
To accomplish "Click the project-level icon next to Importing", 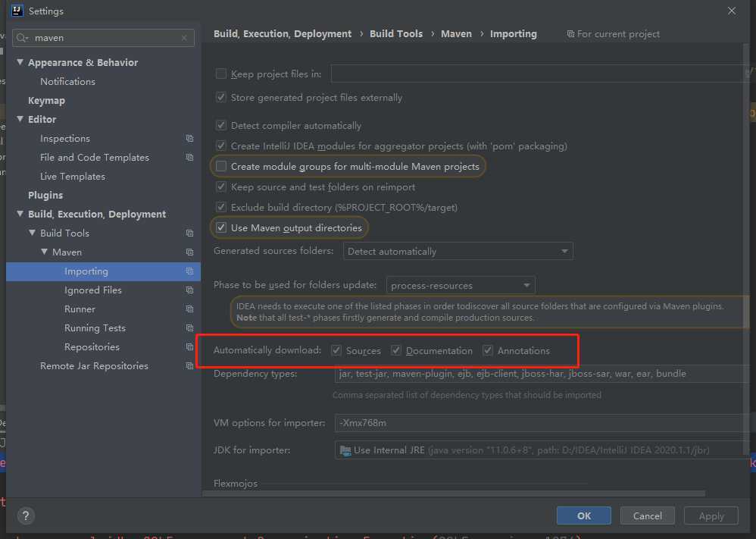I will coord(189,271).
